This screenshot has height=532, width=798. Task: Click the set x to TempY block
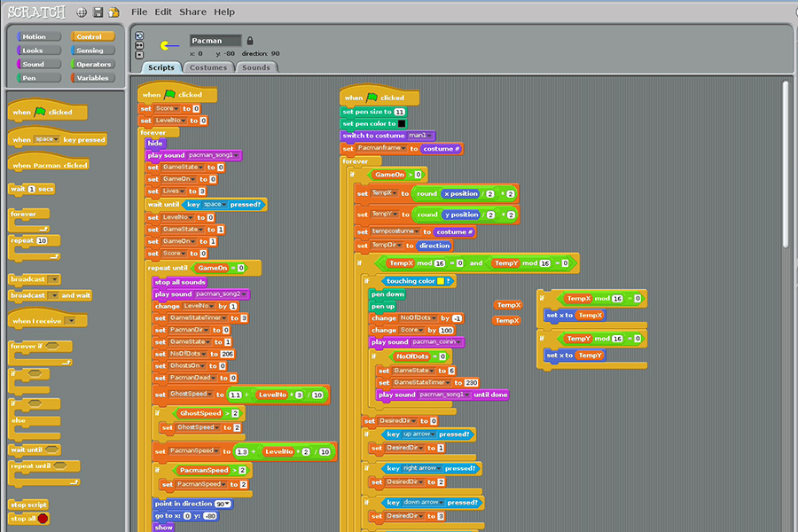point(575,356)
